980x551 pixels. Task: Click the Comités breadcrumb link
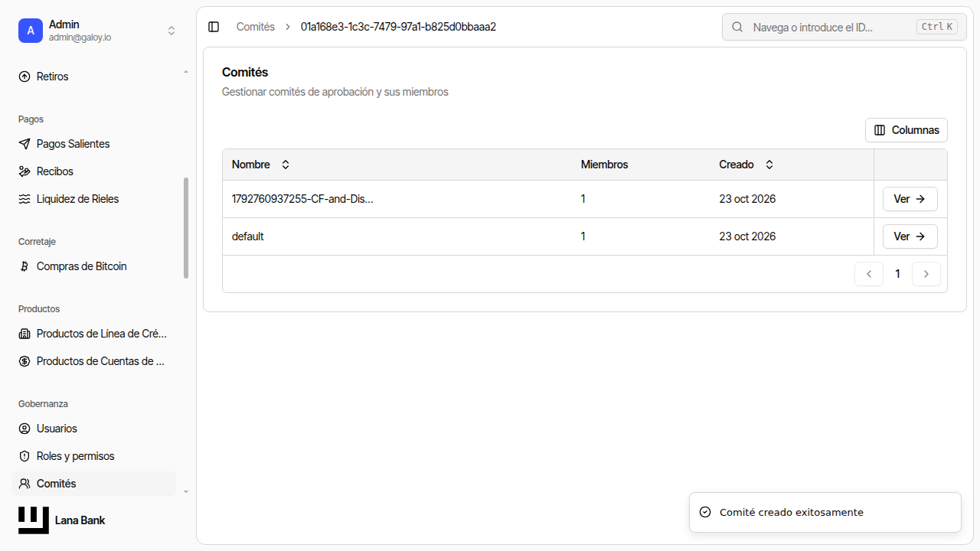(256, 27)
